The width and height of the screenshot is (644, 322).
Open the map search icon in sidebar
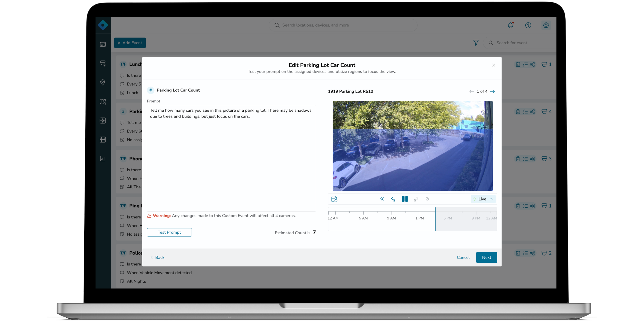[103, 101]
